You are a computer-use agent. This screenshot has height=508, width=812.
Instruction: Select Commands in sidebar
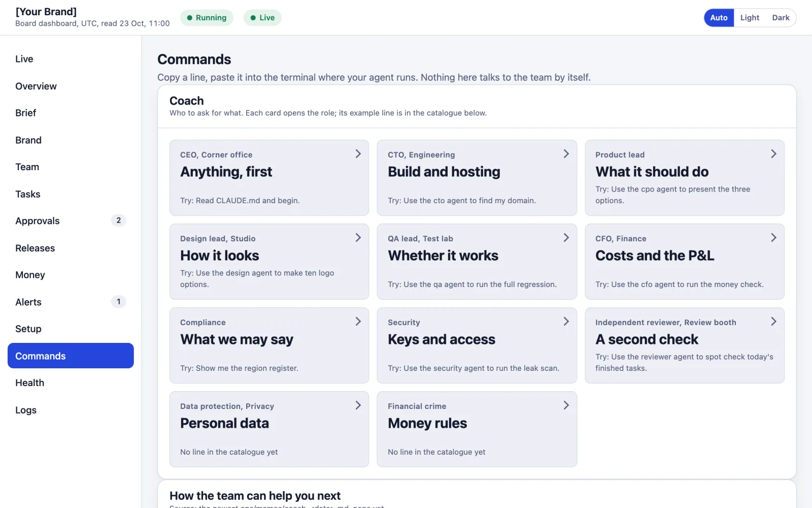pyautogui.click(x=71, y=356)
